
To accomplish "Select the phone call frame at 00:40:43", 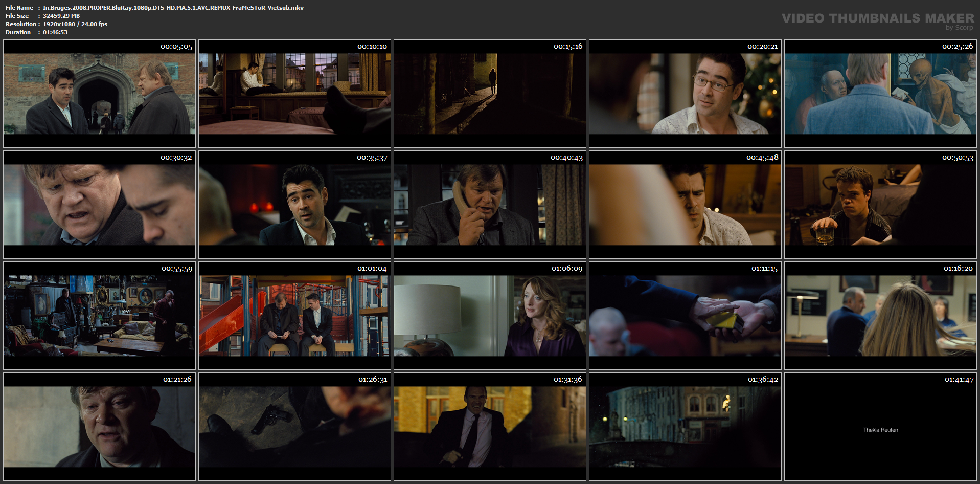I will point(490,205).
